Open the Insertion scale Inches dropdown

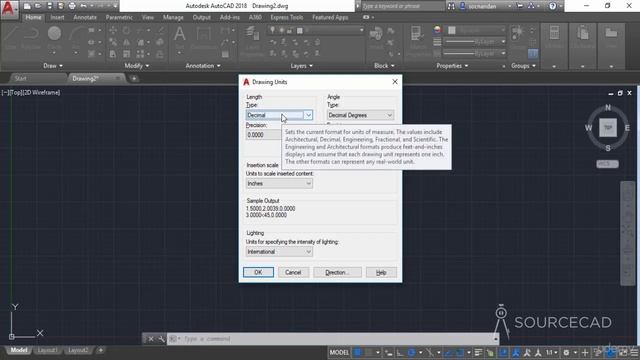tap(279, 184)
